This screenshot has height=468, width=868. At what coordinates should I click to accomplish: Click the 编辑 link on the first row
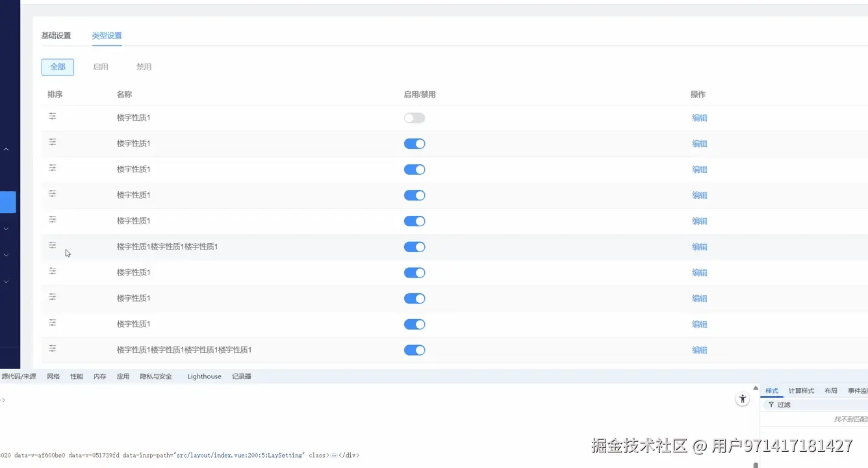coord(699,118)
